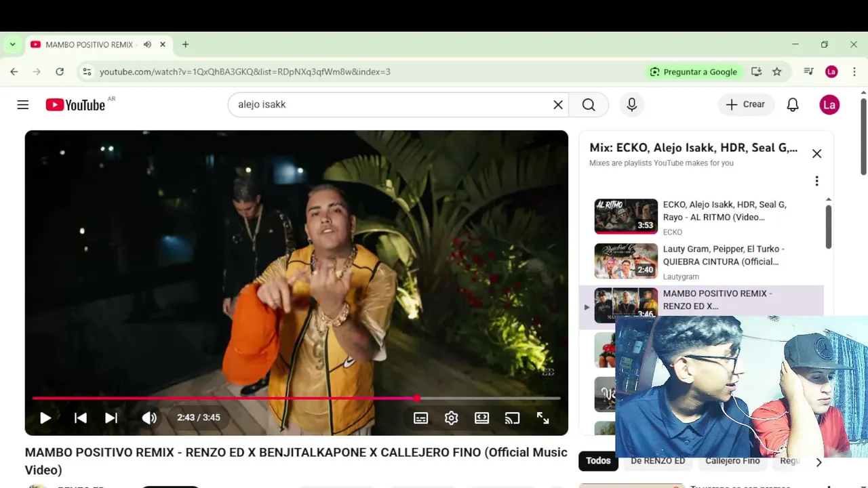
Task: Open the browser media control icon
Action: 808,72
